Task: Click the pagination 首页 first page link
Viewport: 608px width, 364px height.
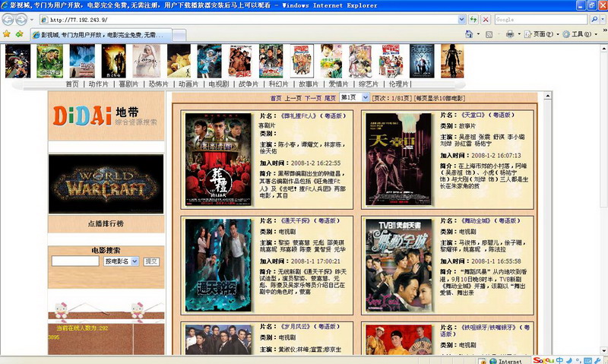Action: coord(276,98)
